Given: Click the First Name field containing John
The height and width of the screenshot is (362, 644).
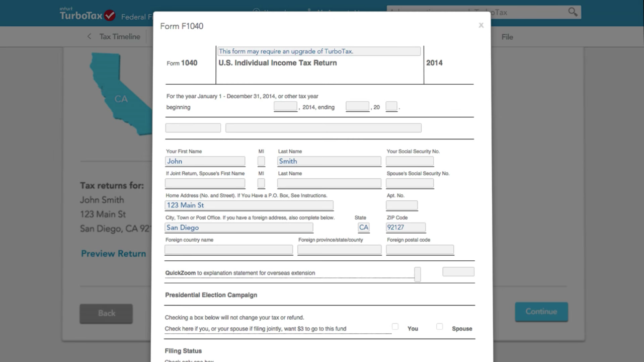Looking at the screenshot, I should [205, 161].
